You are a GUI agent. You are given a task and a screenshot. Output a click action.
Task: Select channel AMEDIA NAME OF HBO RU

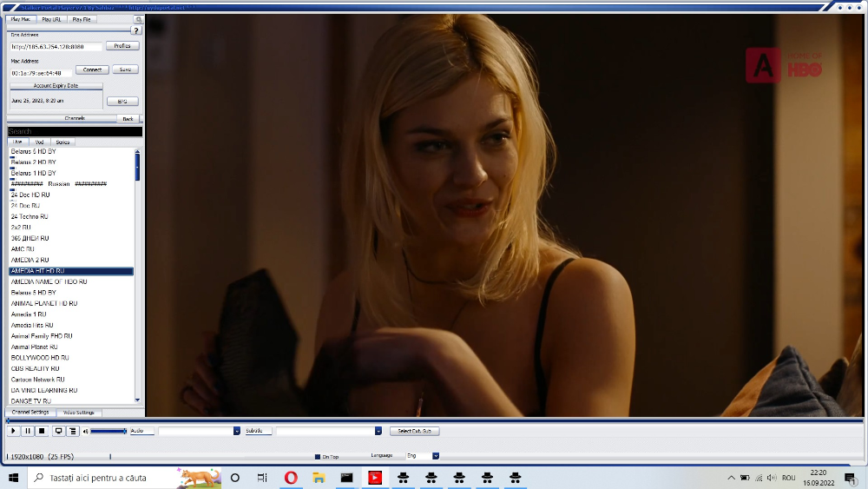point(71,282)
